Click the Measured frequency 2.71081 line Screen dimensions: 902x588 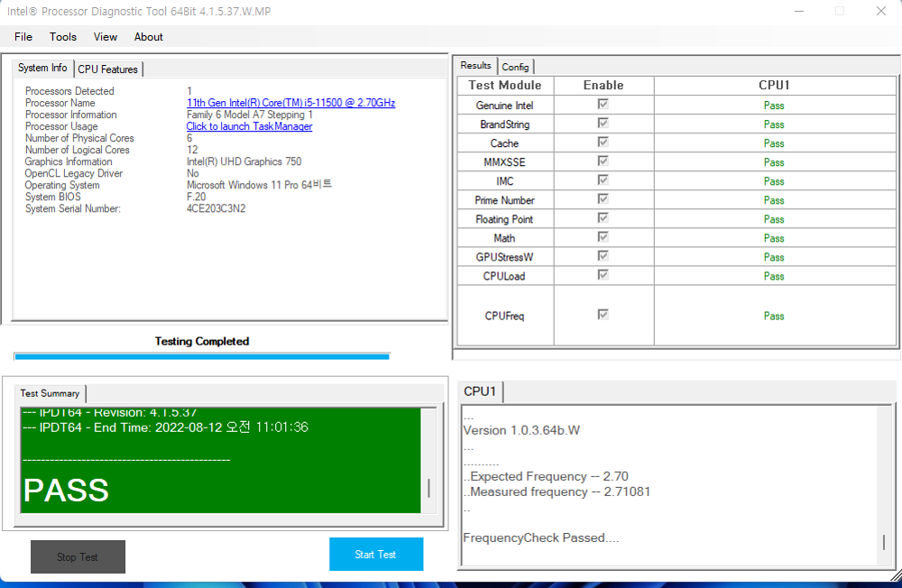(557, 492)
